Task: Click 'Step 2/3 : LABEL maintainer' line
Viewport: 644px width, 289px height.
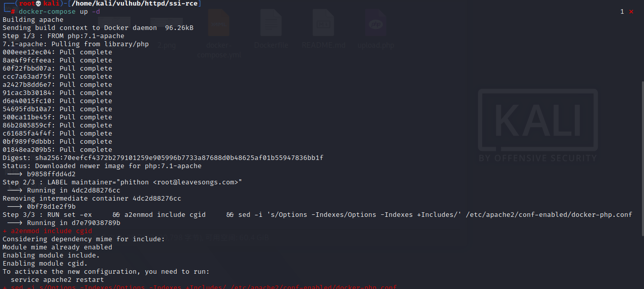Action: click(x=122, y=182)
